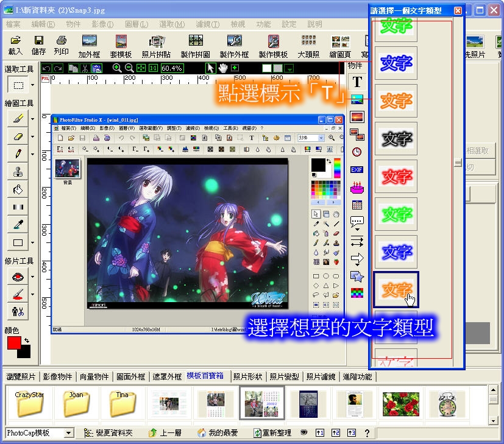Click the clock date object icon

[x=357, y=152]
